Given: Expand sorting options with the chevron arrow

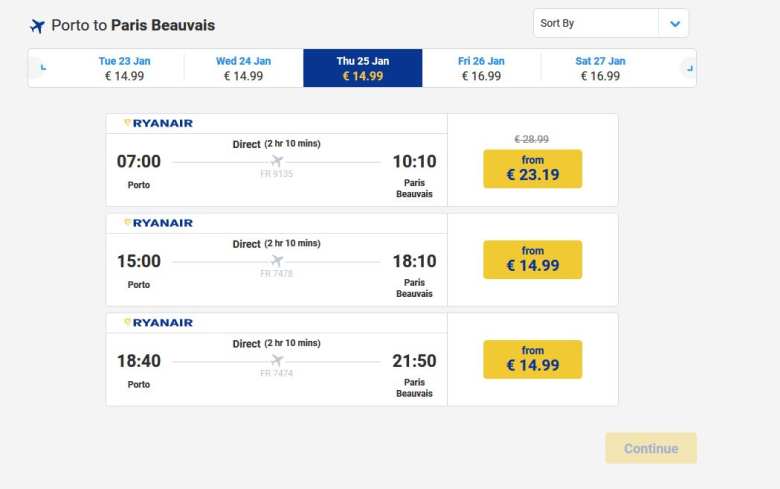Looking at the screenshot, I should tap(675, 23).
